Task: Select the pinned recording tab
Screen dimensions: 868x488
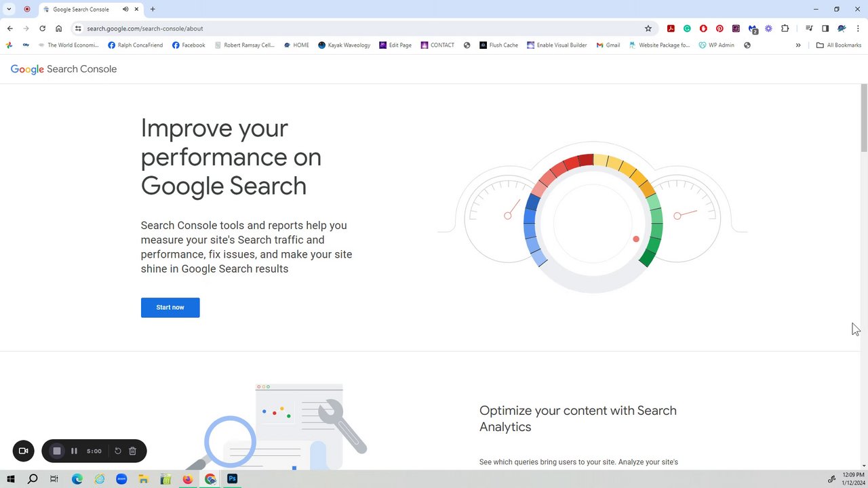Action: (x=27, y=9)
